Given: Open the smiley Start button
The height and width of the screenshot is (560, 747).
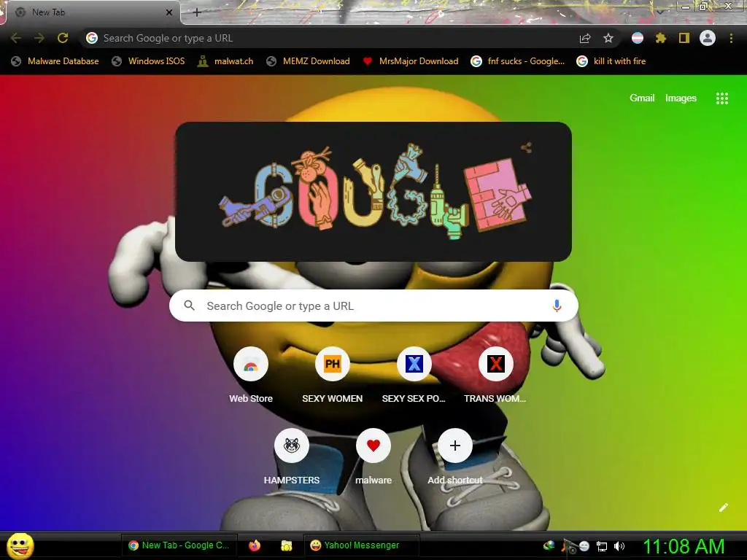Looking at the screenshot, I should (20, 545).
